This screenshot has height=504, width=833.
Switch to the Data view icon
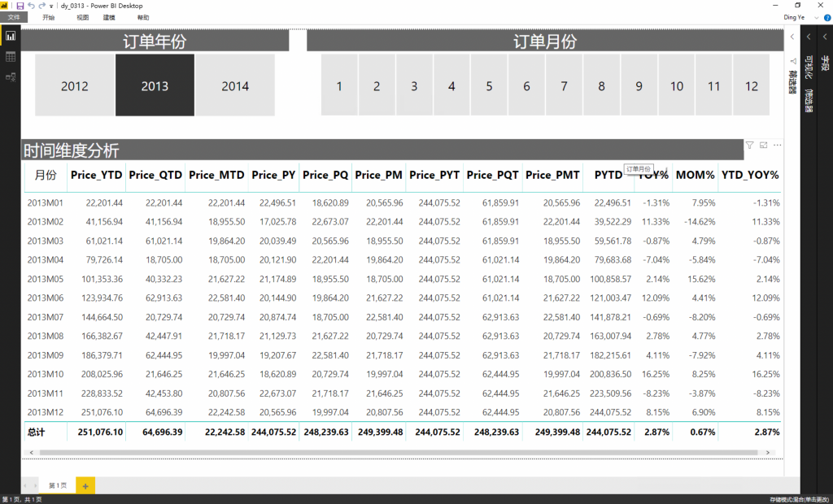[11, 57]
